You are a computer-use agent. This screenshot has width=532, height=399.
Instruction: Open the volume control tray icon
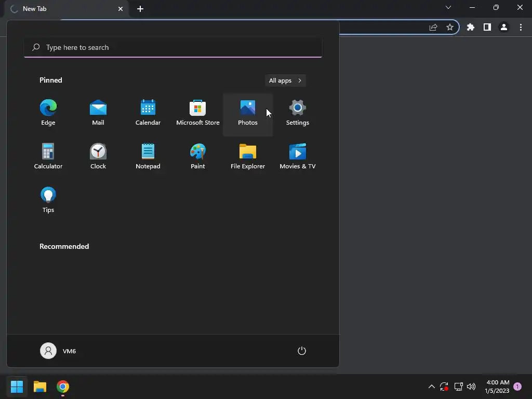[x=471, y=387]
